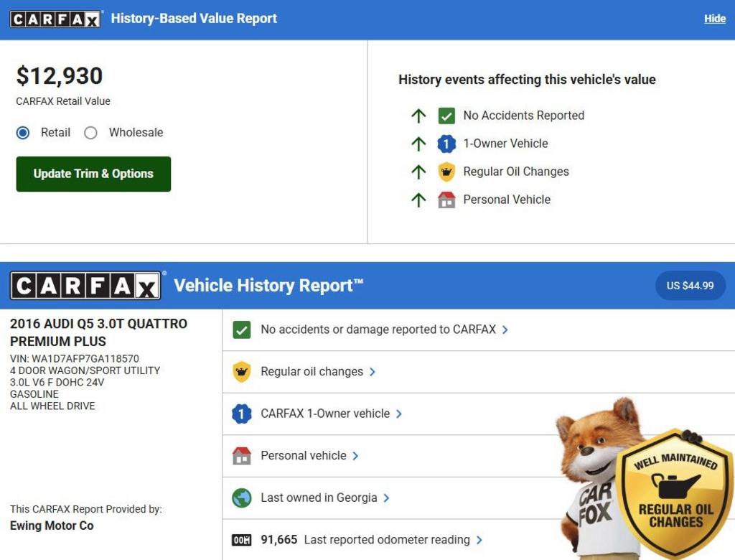
Task: Open Last reported odometer reading details
Action: [x=393, y=540]
